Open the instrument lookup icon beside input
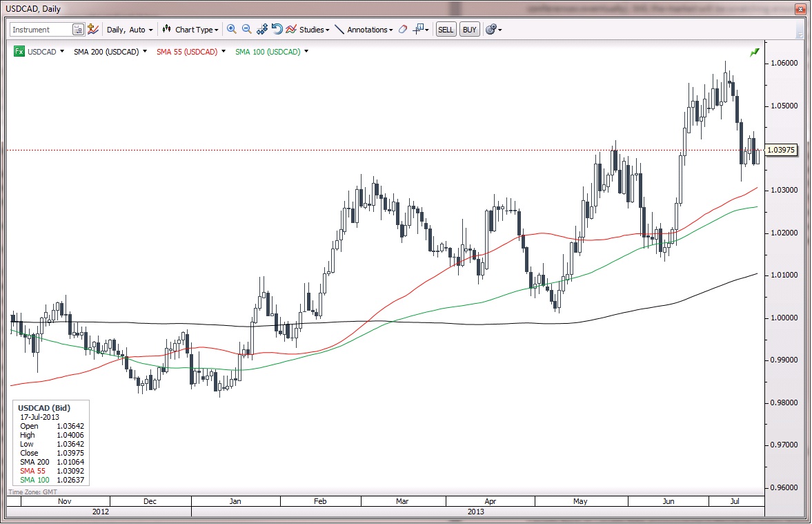Image resolution: width=812 pixels, height=524 pixels. coord(78,30)
